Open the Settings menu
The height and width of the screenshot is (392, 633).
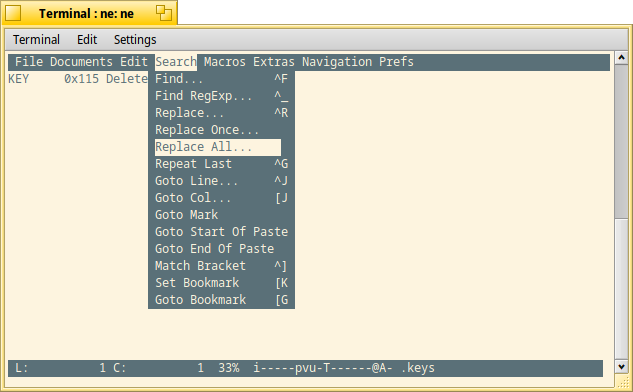(x=135, y=40)
